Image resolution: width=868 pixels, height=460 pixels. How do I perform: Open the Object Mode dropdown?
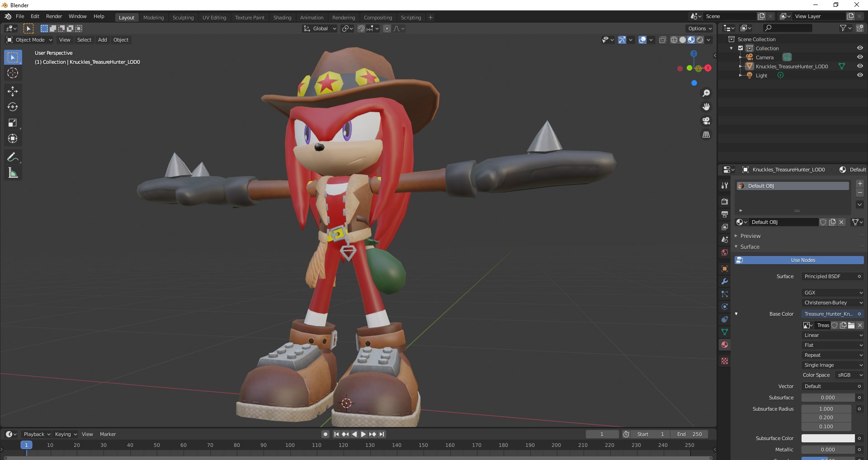pyautogui.click(x=29, y=40)
